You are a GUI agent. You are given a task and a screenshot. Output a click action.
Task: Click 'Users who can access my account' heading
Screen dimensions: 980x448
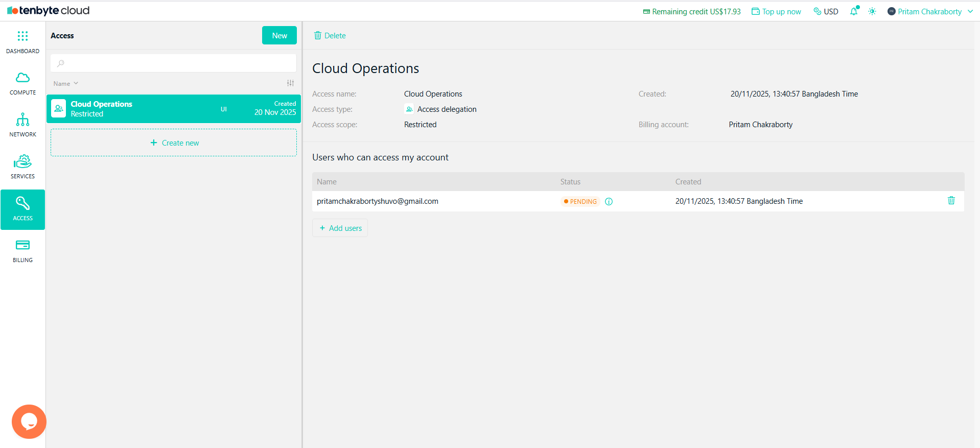381,157
